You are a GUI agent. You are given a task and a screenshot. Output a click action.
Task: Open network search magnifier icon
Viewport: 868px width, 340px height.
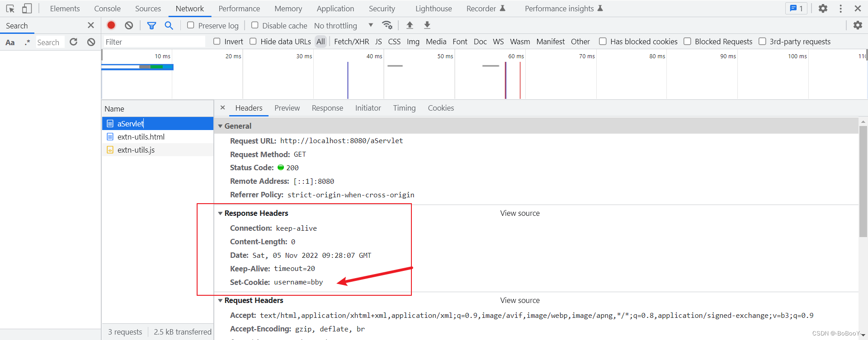(x=169, y=25)
